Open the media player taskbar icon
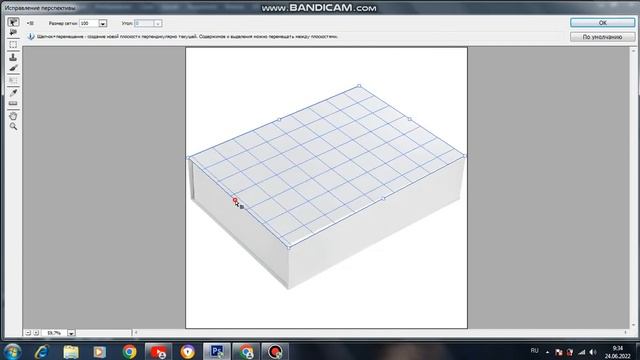640x360 pixels. click(x=99, y=352)
